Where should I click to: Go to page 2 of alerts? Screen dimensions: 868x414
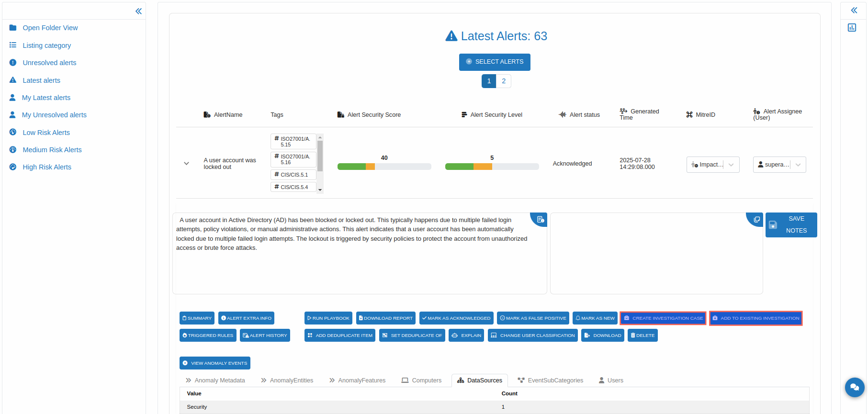[x=503, y=81]
